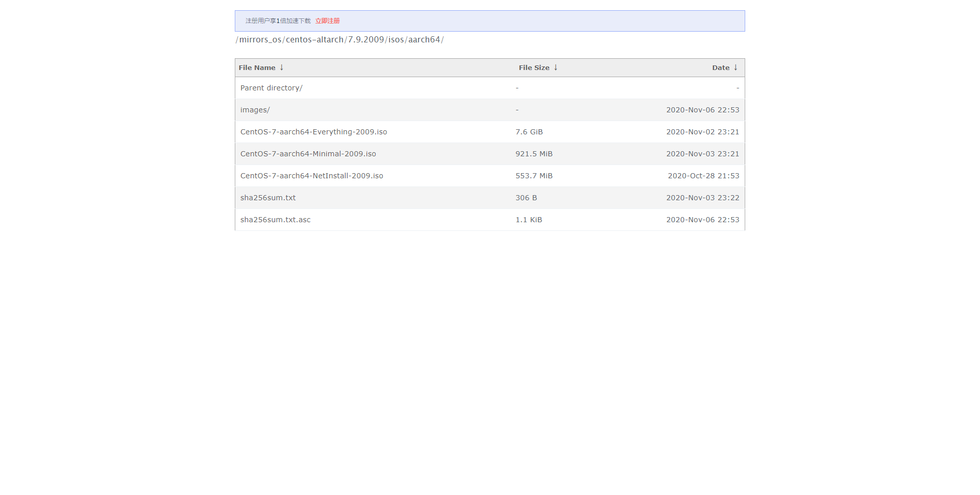
Task: Go to 7.9.2009 breadcrumb path
Action: click(x=366, y=40)
